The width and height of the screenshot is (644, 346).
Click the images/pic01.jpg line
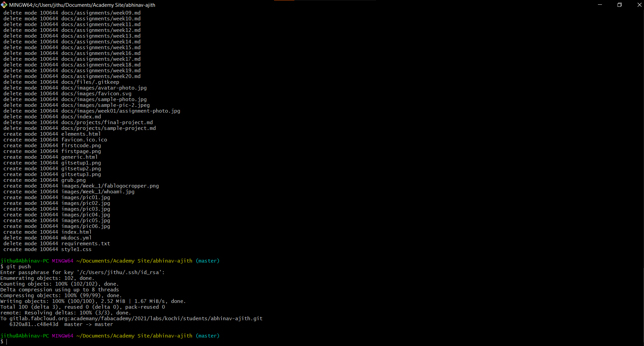point(57,197)
